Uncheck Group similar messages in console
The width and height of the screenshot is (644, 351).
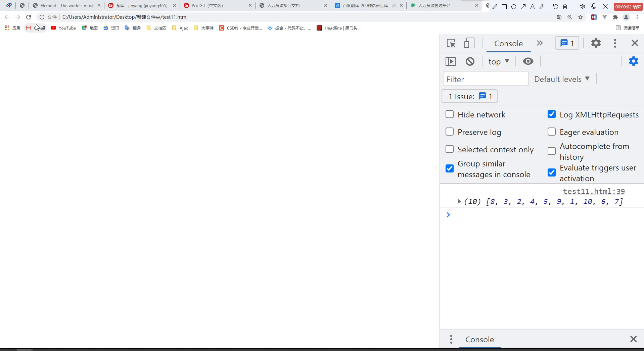pos(450,168)
